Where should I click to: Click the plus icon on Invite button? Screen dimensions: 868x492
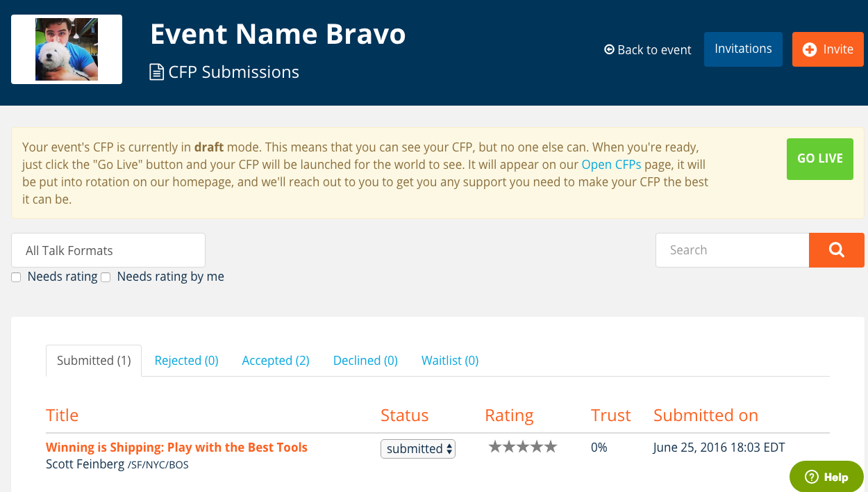tap(809, 50)
